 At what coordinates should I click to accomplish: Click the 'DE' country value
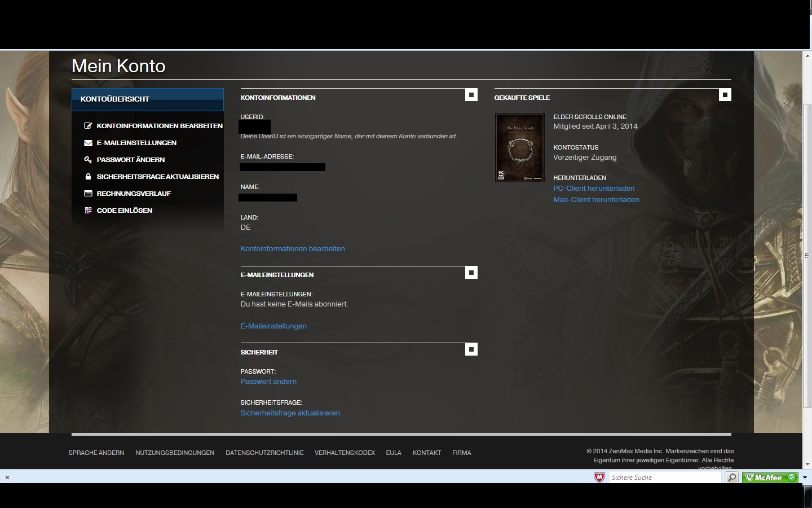[x=245, y=227]
